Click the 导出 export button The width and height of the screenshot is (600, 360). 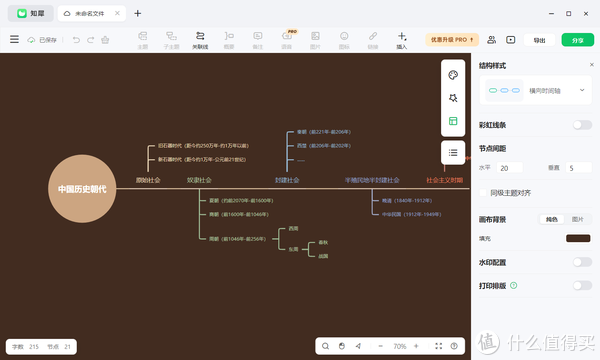click(x=539, y=40)
